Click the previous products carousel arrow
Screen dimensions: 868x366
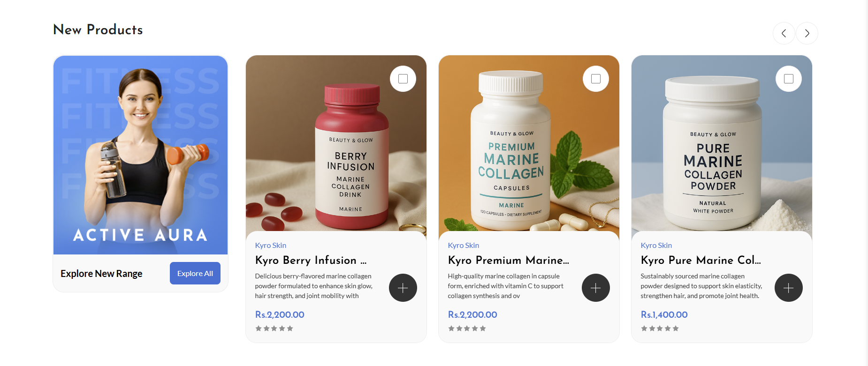784,33
